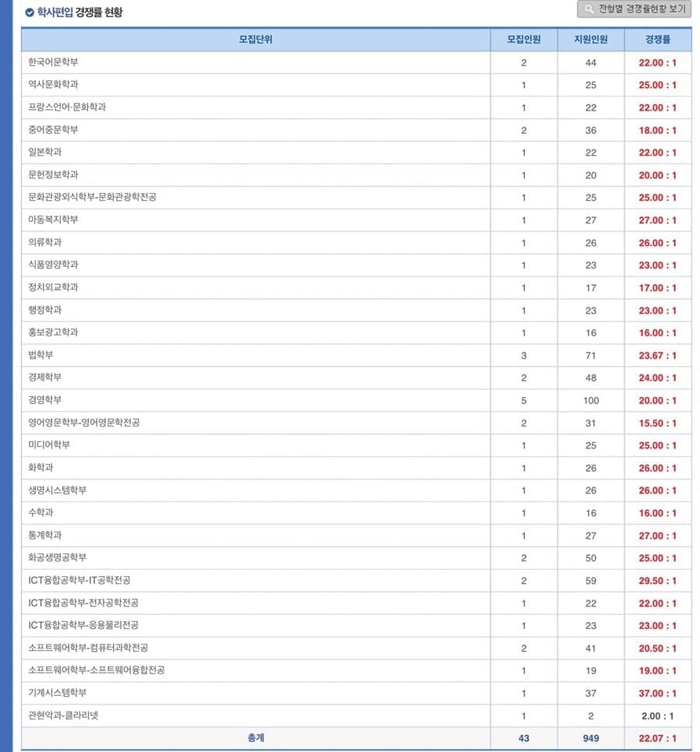Click the total applicants value 949

pos(591,739)
